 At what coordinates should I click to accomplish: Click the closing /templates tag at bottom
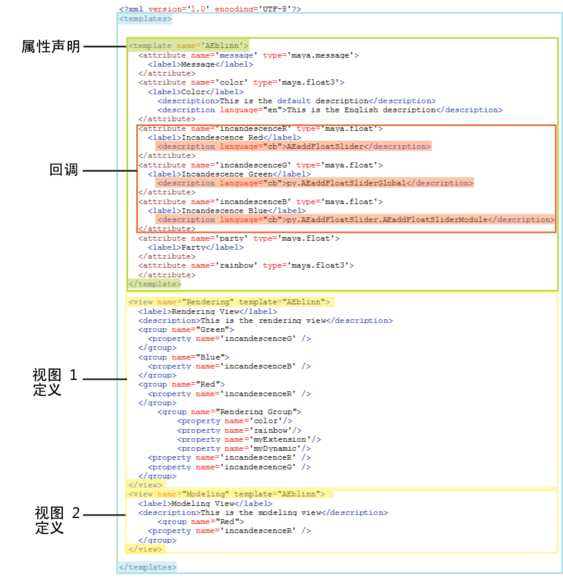(147, 567)
